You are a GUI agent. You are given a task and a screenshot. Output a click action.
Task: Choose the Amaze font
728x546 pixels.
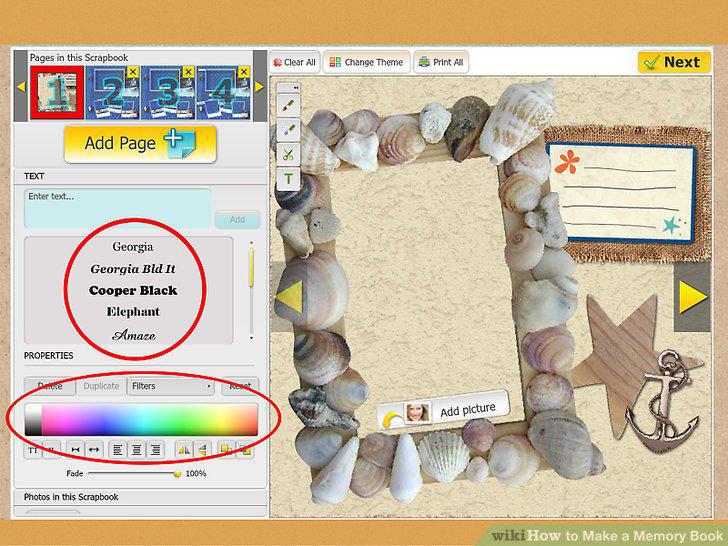134,335
